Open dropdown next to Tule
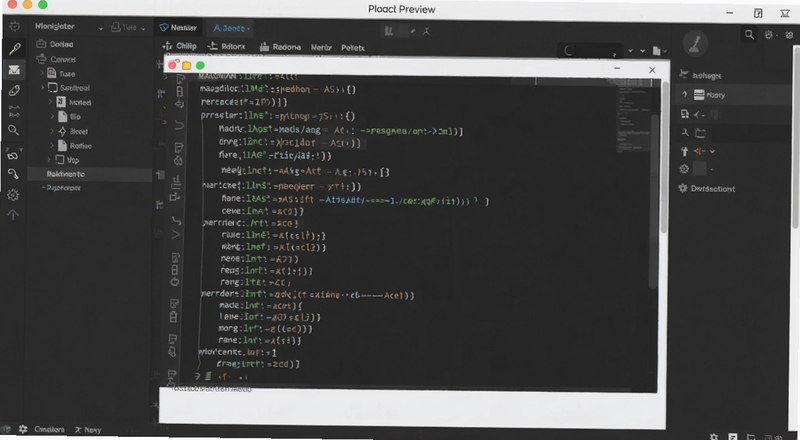This screenshot has width=800, height=440. 143,29
